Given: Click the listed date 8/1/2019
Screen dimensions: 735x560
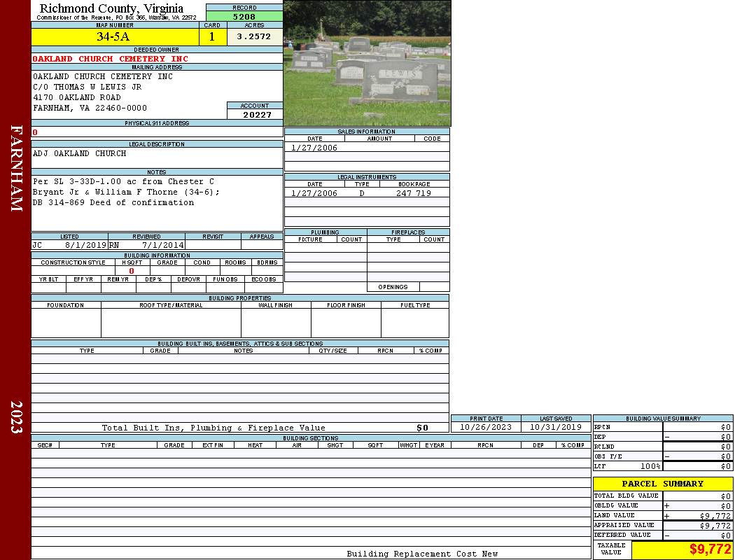Looking at the screenshot, I should pyautogui.click(x=85, y=246).
